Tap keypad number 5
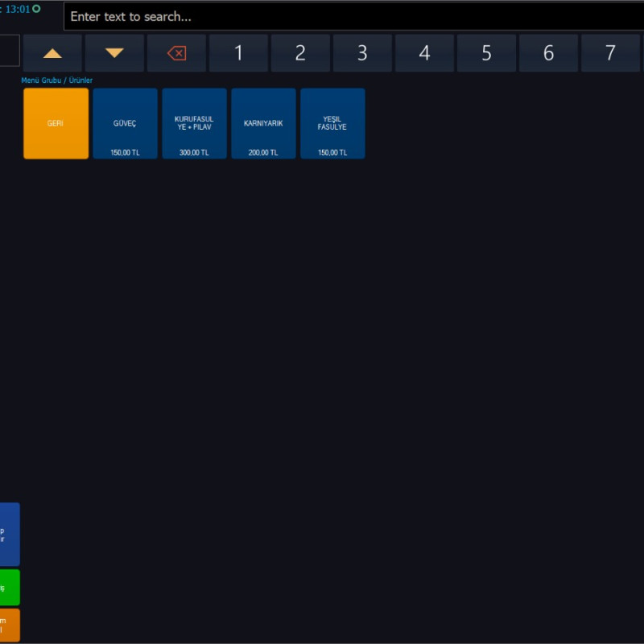Viewport: 644px width, 644px height. coord(486,53)
